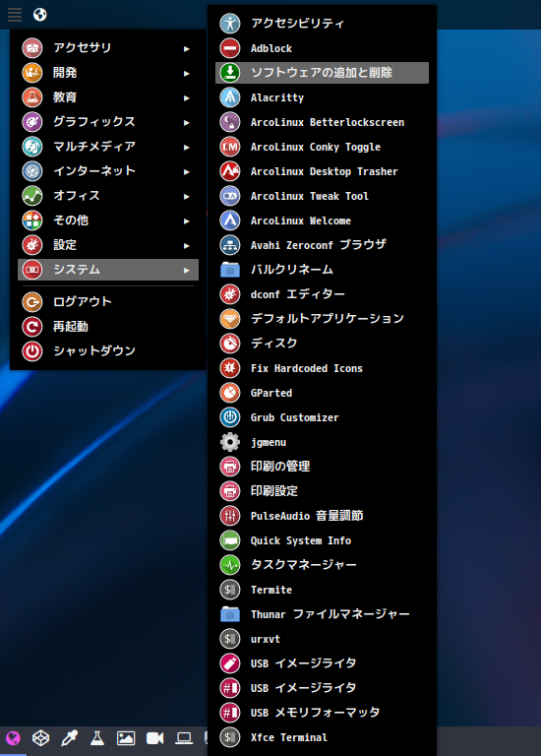541x756 pixels.
Task: Expand the アクセサリ submenu arrow
Action: click(x=187, y=48)
